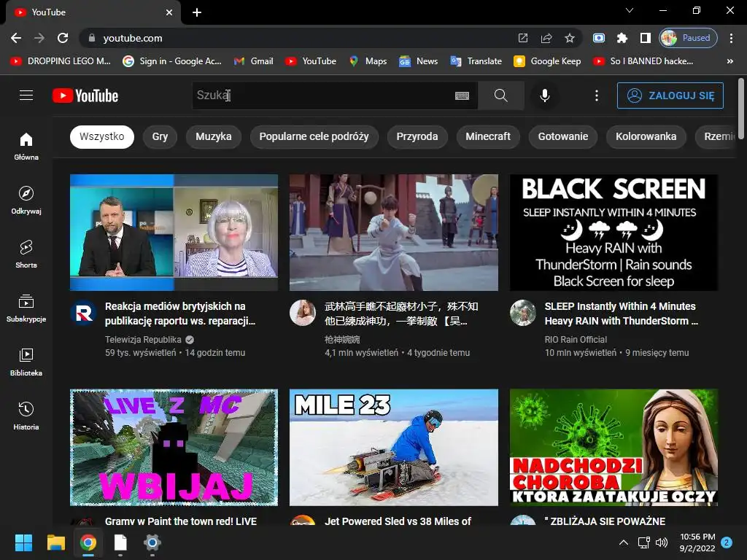Viewport: 747px width, 560px height.
Task: Open the Telewizja Republika video thumbnail
Action: tap(174, 233)
